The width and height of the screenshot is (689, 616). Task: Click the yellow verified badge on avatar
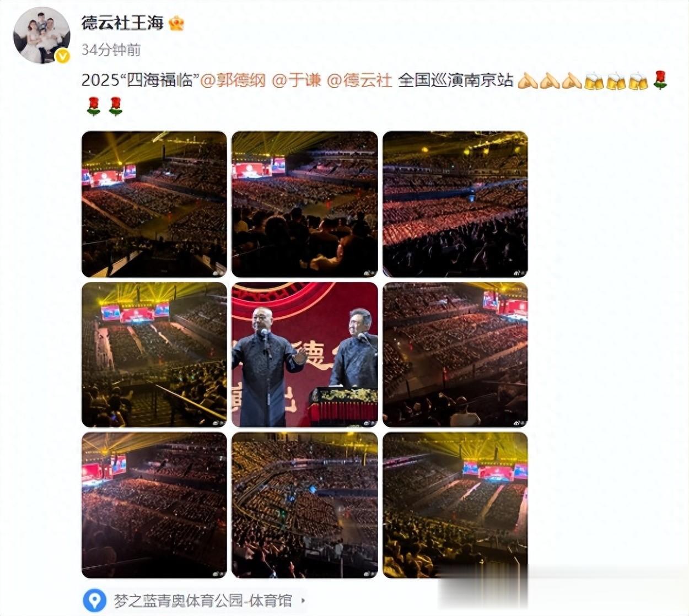point(62,56)
